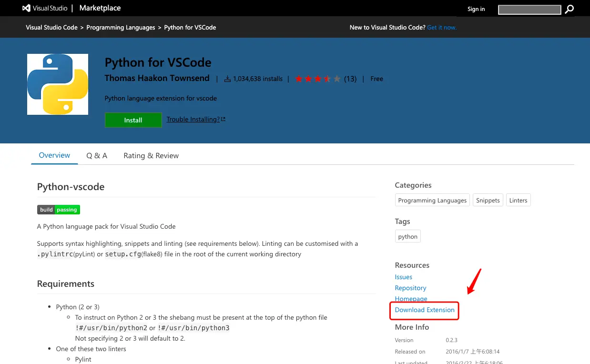590x364 pixels.
Task: Click the Python-vscode heading
Action: point(71,187)
